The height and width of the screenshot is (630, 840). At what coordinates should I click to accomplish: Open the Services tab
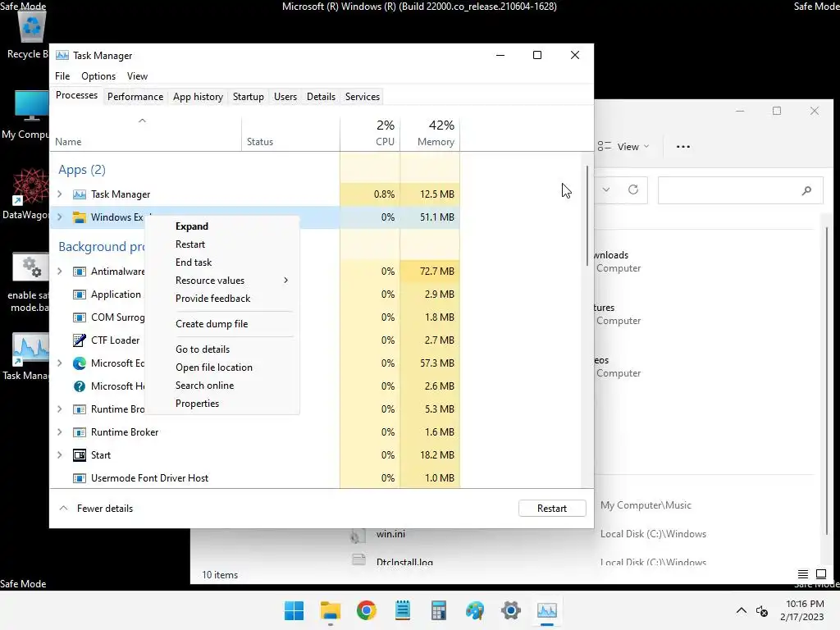tap(362, 97)
